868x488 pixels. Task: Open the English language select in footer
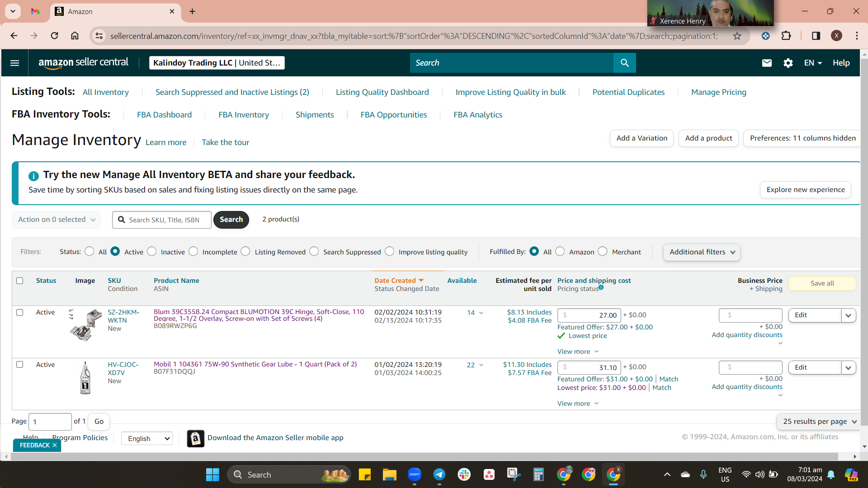click(147, 438)
